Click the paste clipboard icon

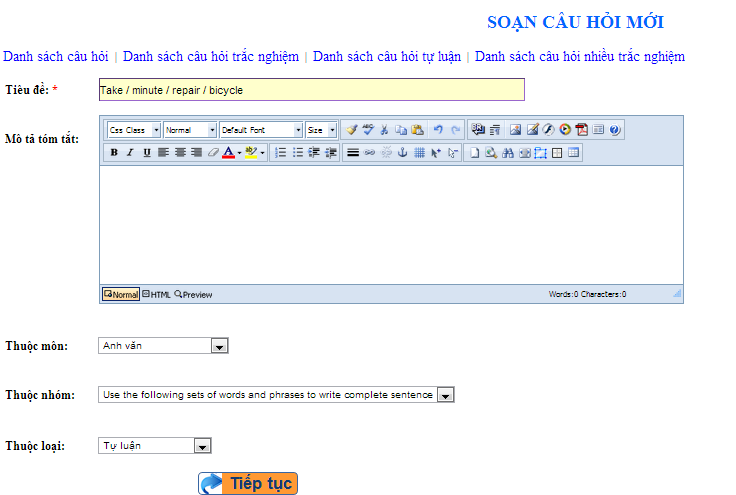coord(417,130)
